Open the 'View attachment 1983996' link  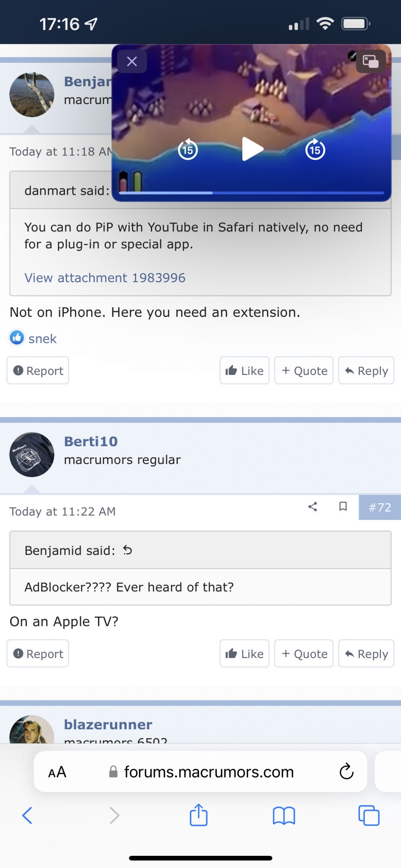[x=105, y=278]
